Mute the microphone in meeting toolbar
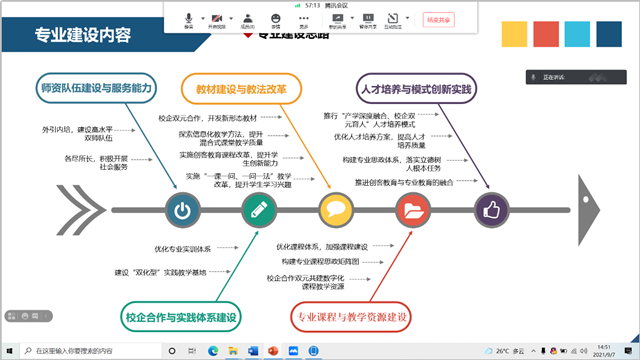 click(x=188, y=20)
